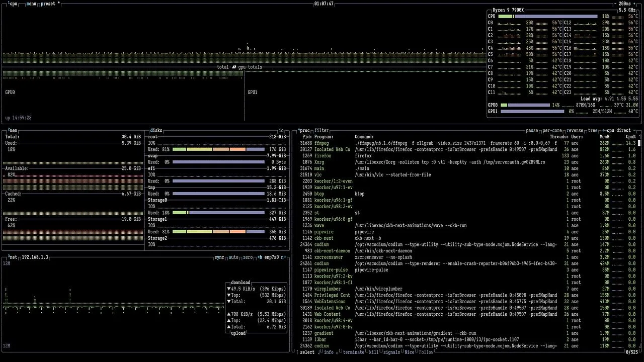The image size is (644, 362).
Task: Click Nice in the bottom process bar
Action: click(410, 352)
